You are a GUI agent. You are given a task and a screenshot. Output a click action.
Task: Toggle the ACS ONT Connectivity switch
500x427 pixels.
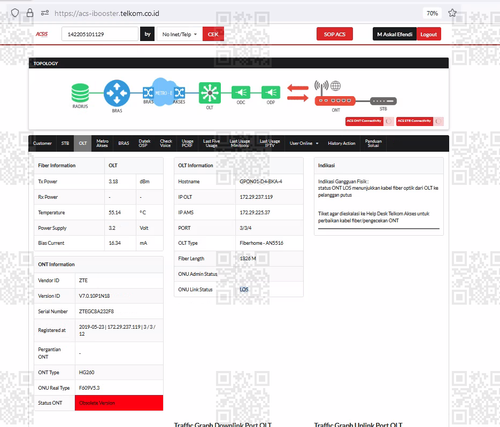[389, 121]
